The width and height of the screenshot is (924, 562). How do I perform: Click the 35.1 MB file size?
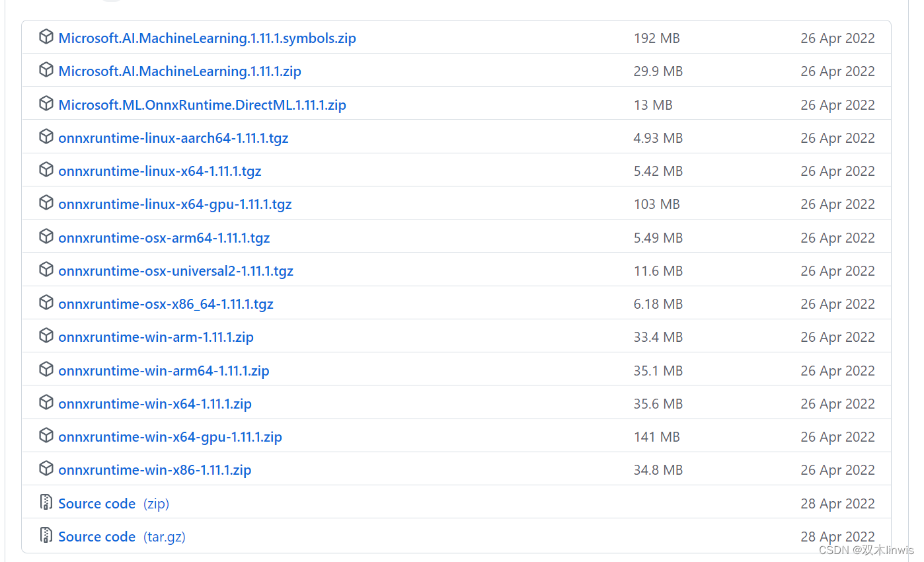click(658, 371)
